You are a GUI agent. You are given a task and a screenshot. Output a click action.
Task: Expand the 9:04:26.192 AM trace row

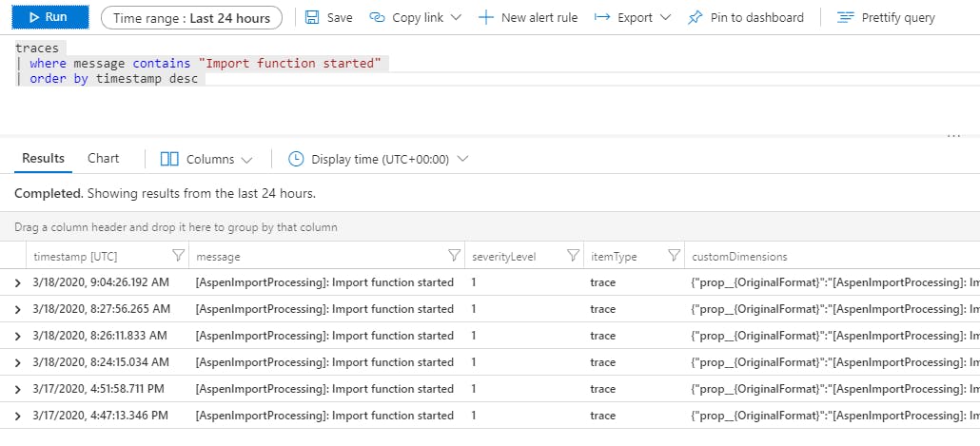[x=17, y=282]
